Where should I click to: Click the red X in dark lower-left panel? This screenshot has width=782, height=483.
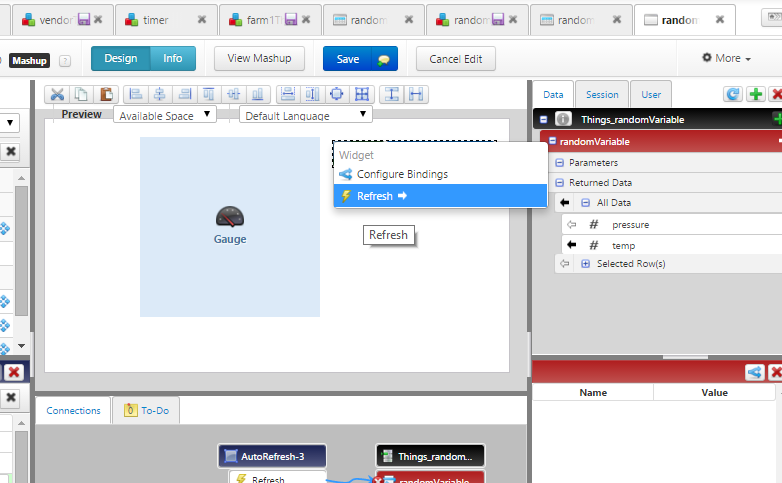(14, 372)
